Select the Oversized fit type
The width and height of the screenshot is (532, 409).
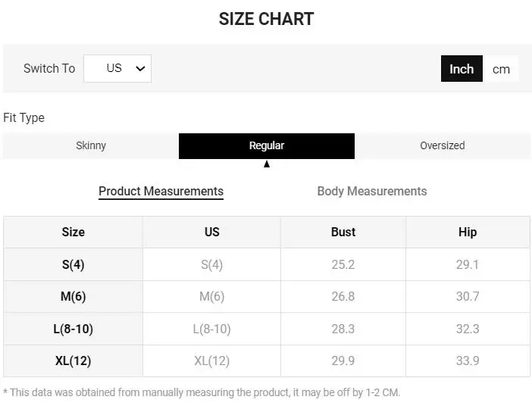click(x=443, y=145)
